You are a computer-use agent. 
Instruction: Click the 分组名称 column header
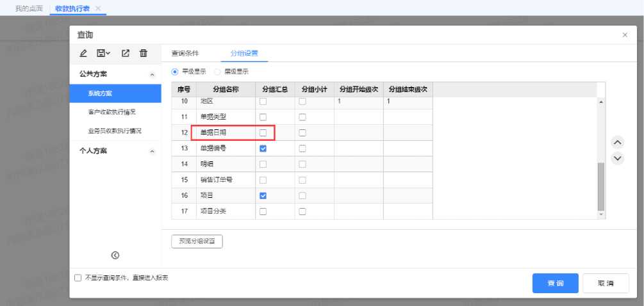226,90
